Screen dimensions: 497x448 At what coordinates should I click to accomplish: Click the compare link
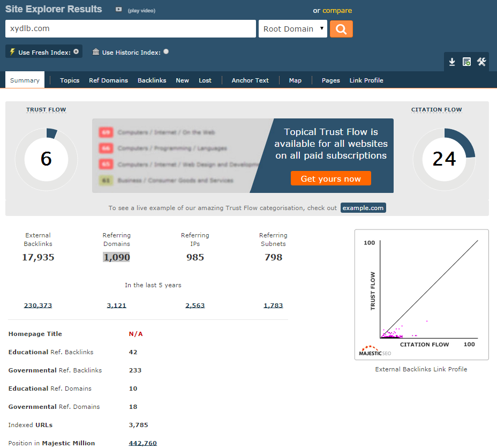[x=337, y=11]
